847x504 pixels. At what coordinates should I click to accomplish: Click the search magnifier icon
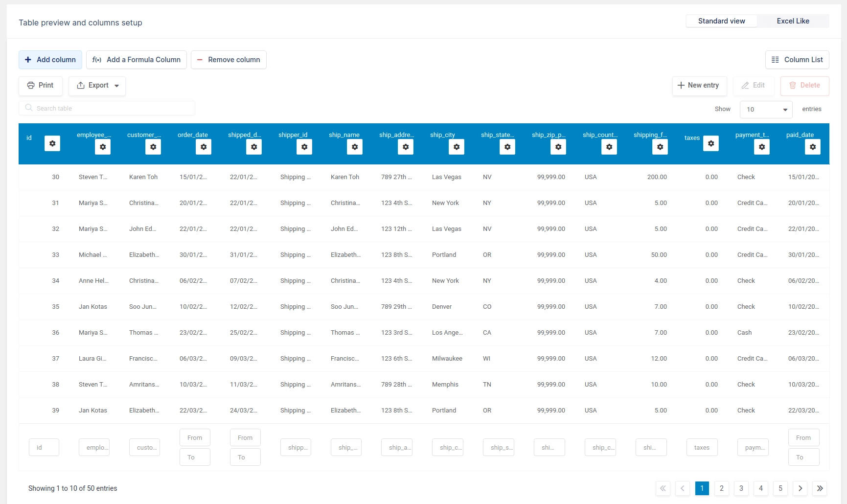29,108
